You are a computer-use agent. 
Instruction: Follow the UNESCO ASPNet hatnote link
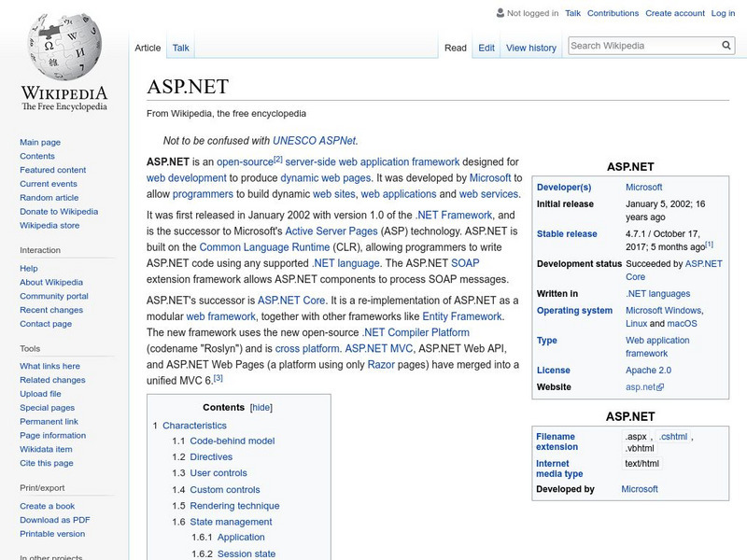click(x=314, y=141)
